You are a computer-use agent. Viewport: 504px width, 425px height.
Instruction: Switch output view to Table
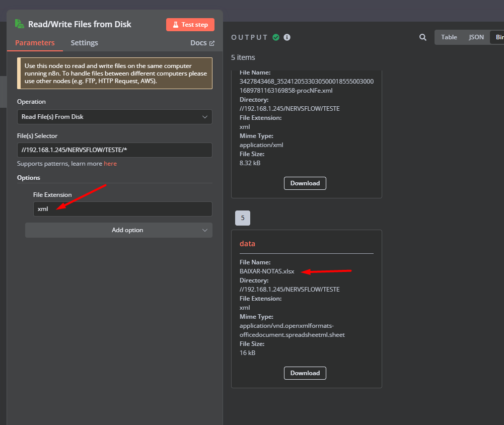click(449, 37)
